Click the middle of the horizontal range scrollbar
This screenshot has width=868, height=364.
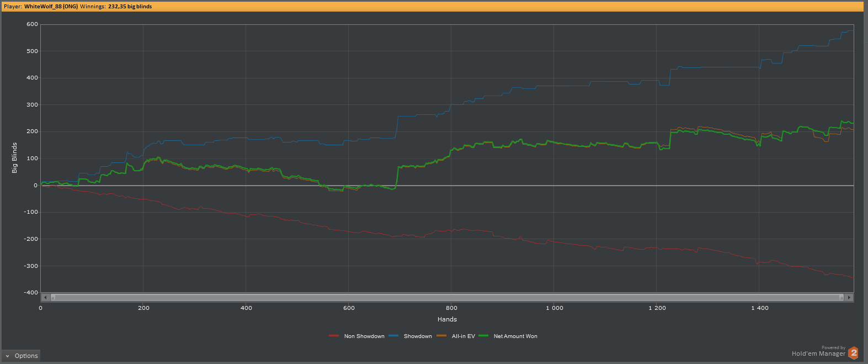(x=447, y=297)
